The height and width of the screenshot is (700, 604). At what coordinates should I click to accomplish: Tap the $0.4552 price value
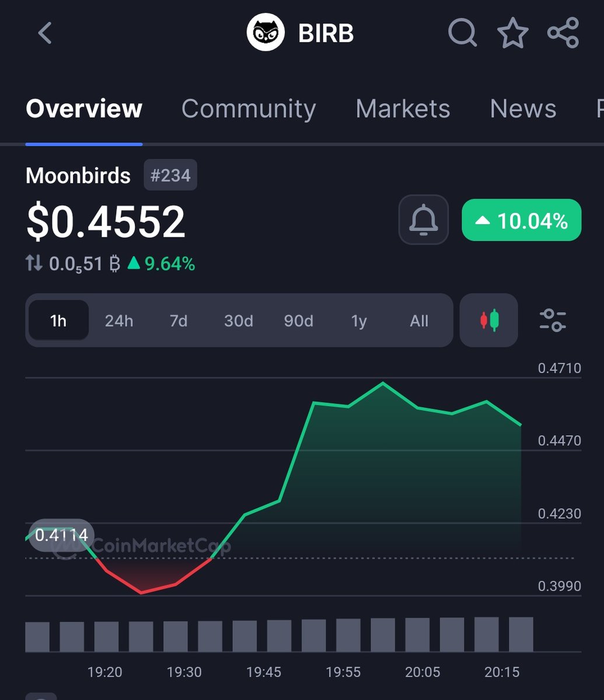click(x=106, y=222)
